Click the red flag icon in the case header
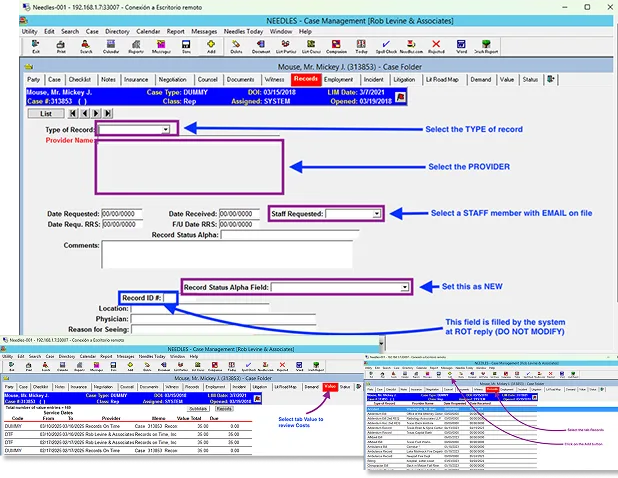This screenshot has width=618, height=478. click(400, 97)
